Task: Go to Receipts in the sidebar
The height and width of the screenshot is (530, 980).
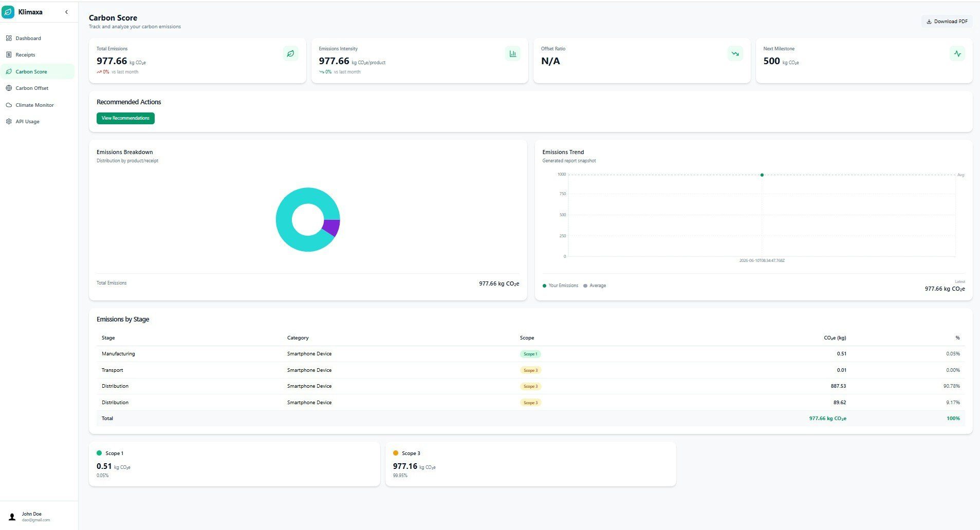Action: 37,55
